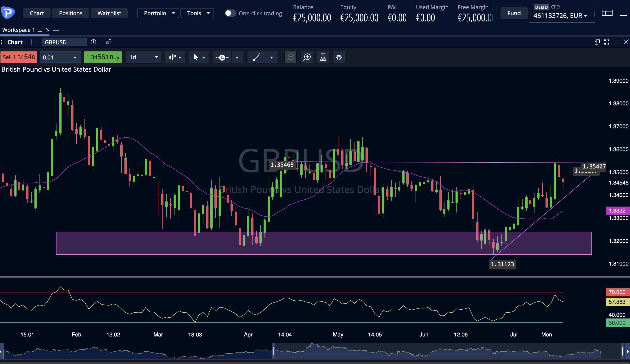Open the indicators flask icon

click(323, 57)
